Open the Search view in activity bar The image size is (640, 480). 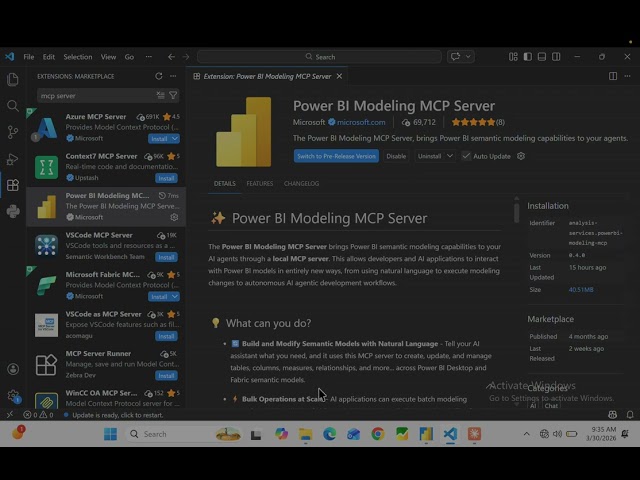pos(13,106)
